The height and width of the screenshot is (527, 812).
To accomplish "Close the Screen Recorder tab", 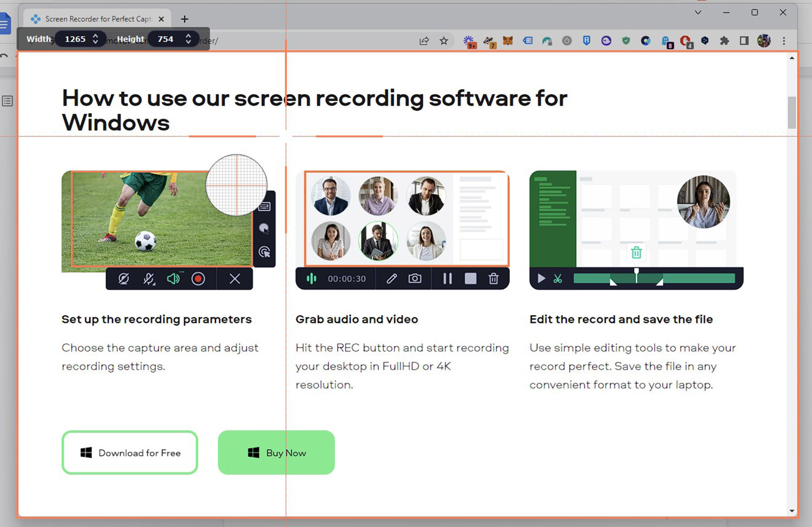I will tap(161, 19).
